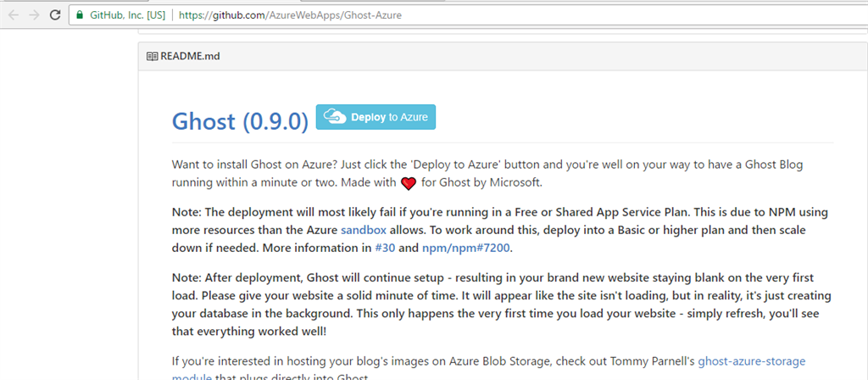Click the browser forward arrow

click(x=34, y=15)
